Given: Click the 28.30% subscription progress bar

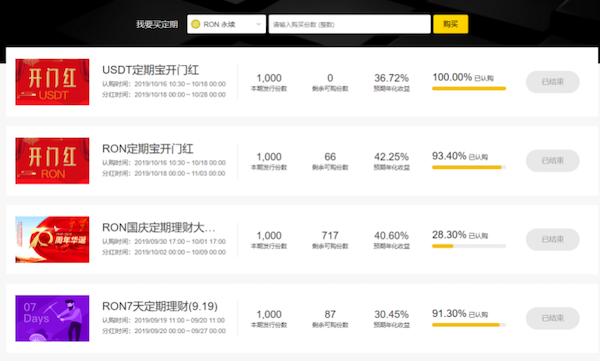Looking at the screenshot, I should coord(469,246).
